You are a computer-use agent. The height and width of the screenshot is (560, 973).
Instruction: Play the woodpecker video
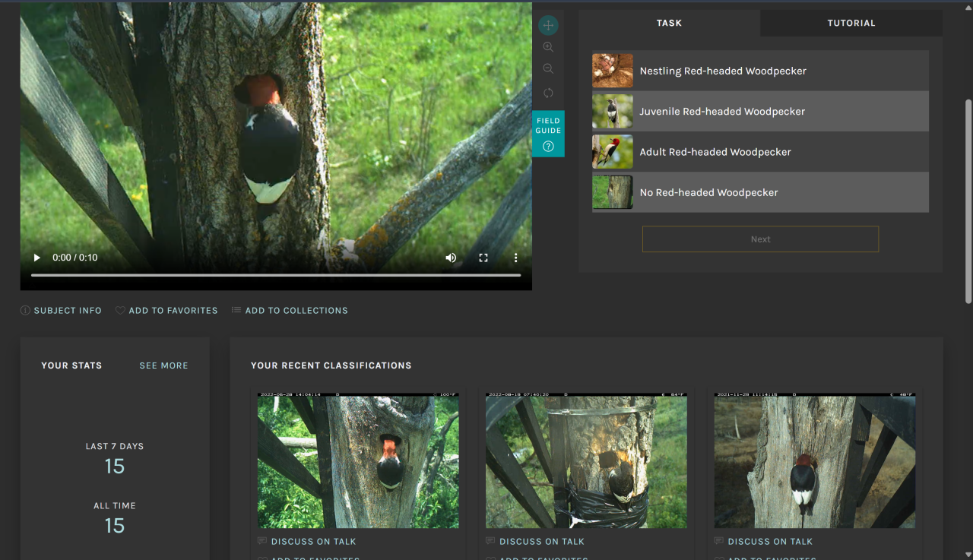pos(36,258)
